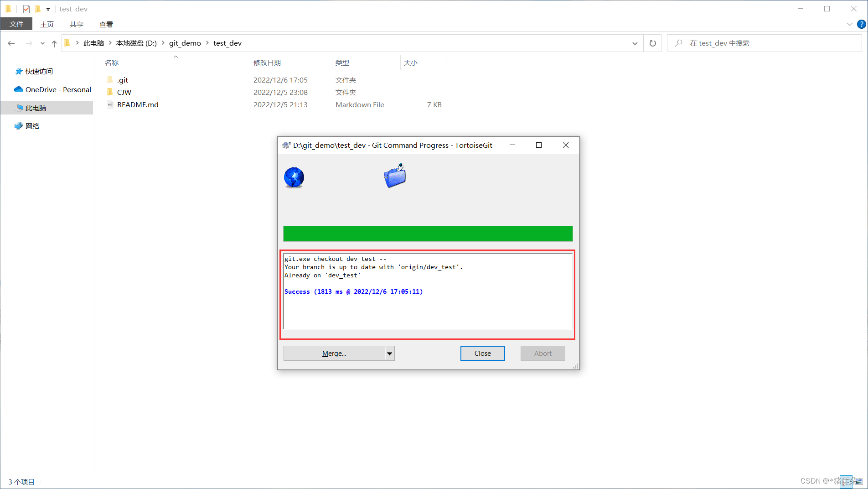Click the Merge... button
Viewport: 868px width, 489px height.
coord(334,353)
